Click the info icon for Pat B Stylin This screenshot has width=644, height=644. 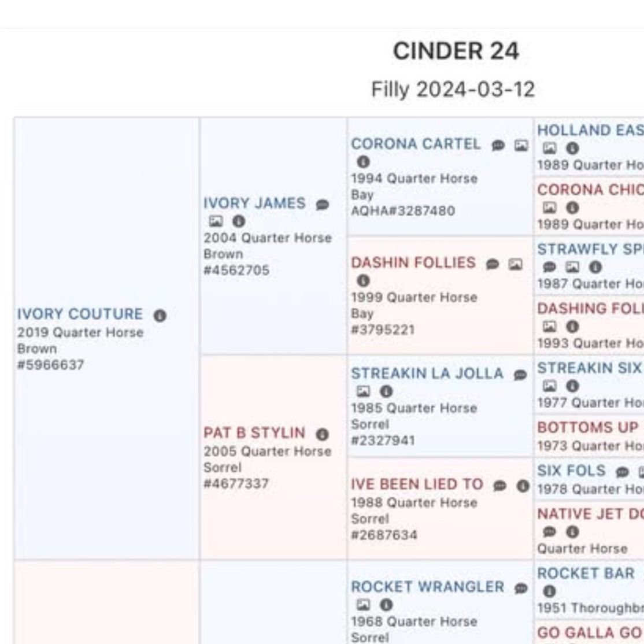323,434
